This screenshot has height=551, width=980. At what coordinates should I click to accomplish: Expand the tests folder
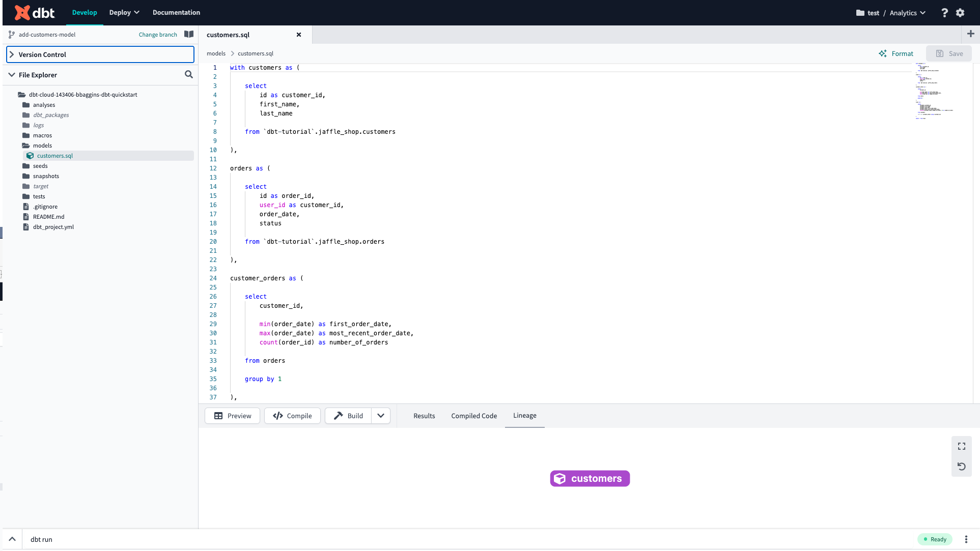[34, 196]
